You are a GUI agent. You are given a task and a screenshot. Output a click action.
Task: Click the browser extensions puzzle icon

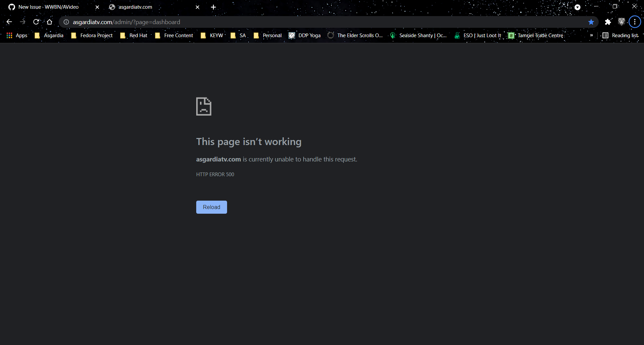click(x=608, y=22)
